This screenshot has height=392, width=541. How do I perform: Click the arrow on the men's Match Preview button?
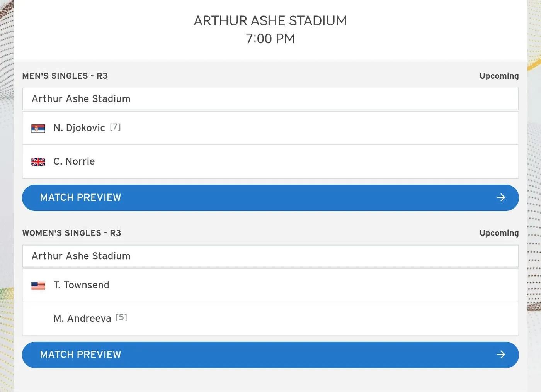coord(501,197)
